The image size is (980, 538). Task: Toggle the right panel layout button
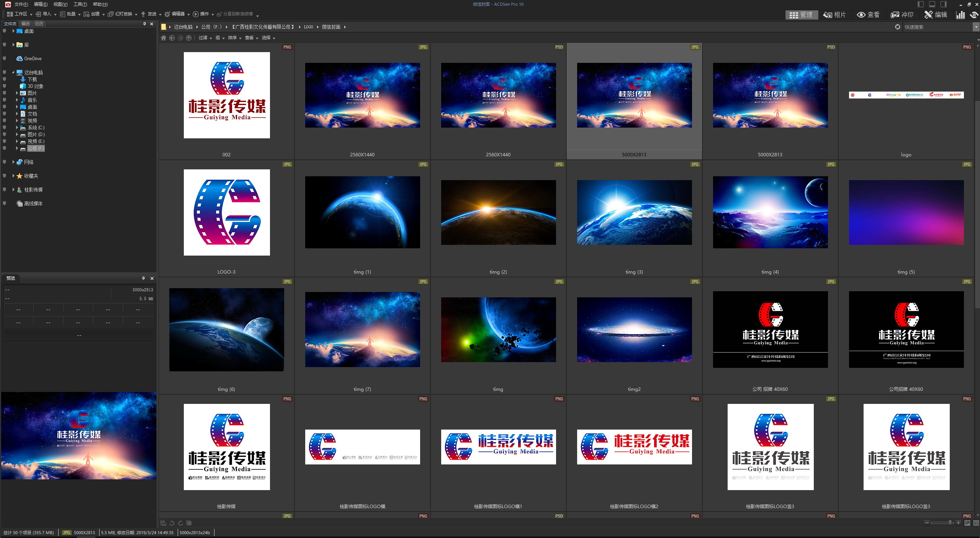click(944, 4)
